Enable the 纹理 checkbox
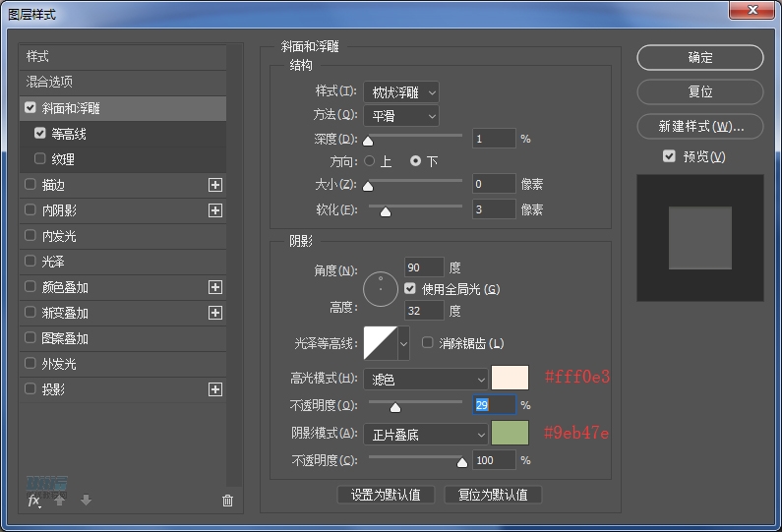Image resolution: width=782 pixels, height=532 pixels. coord(40,159)
